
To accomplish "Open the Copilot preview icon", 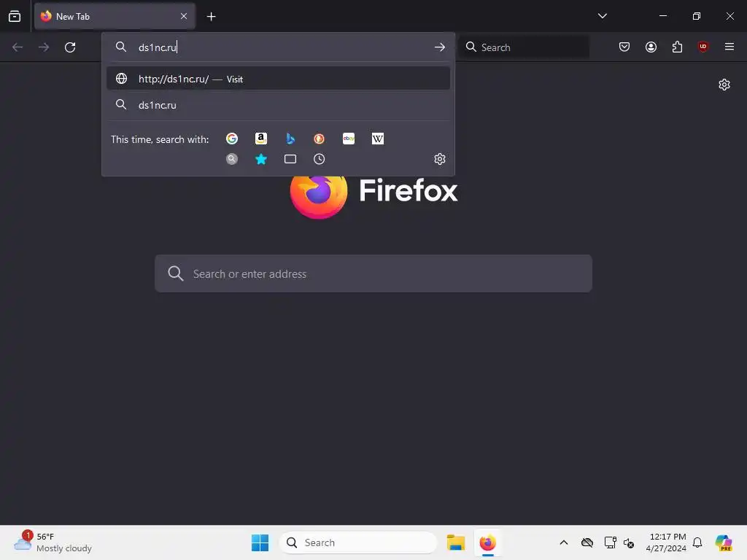I will tap(724, 542).
